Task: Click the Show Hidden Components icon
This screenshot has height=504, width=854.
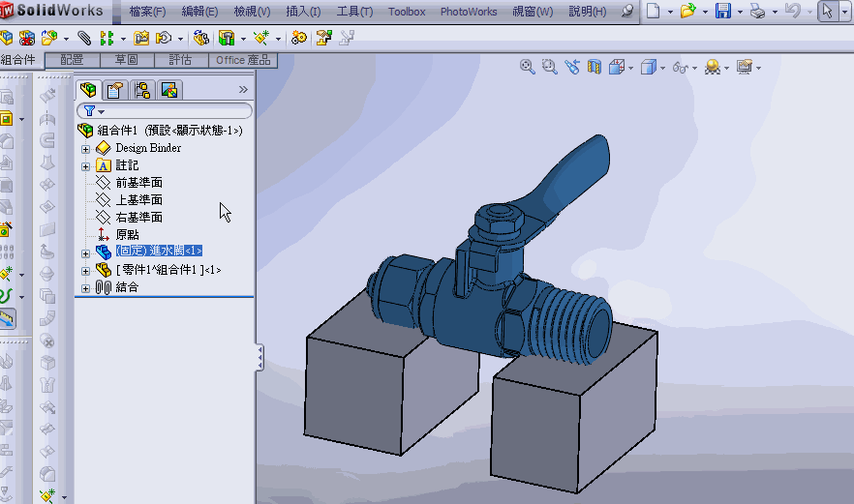Action: pyautogui.click(x=201, y=38)
